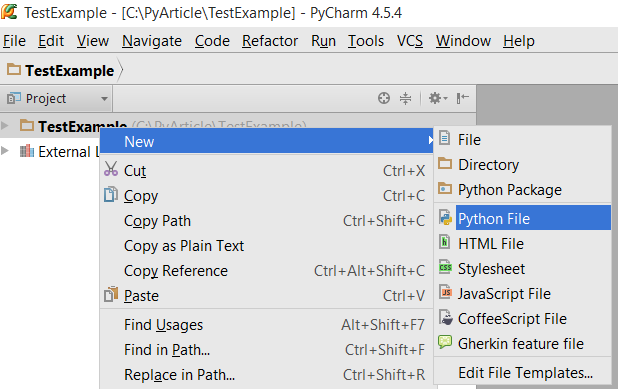The width and height of the screenshot is (618, 389).
Task: Hide the Project panel with the hide icon
Action: tap(463, 98)
